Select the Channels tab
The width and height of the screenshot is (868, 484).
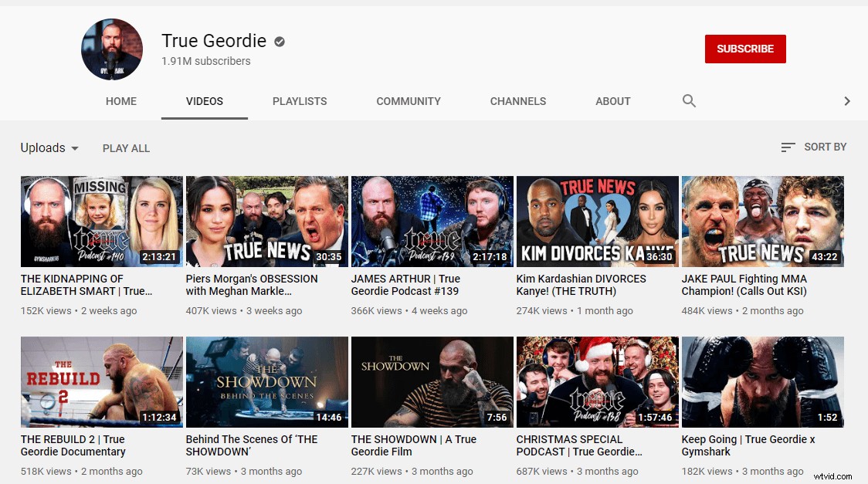click(x=518, y=101)
